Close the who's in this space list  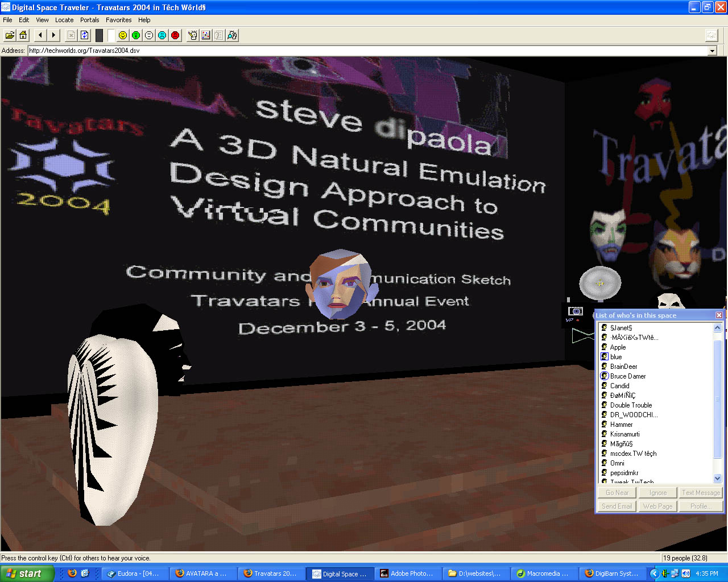[x=719, y=315]
